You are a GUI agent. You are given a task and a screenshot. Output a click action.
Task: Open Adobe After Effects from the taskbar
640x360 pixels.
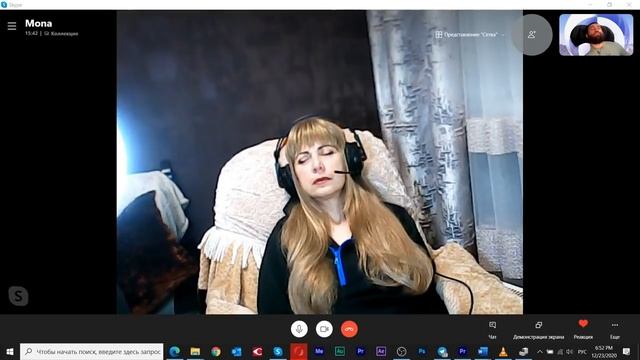tap(381, 351)
